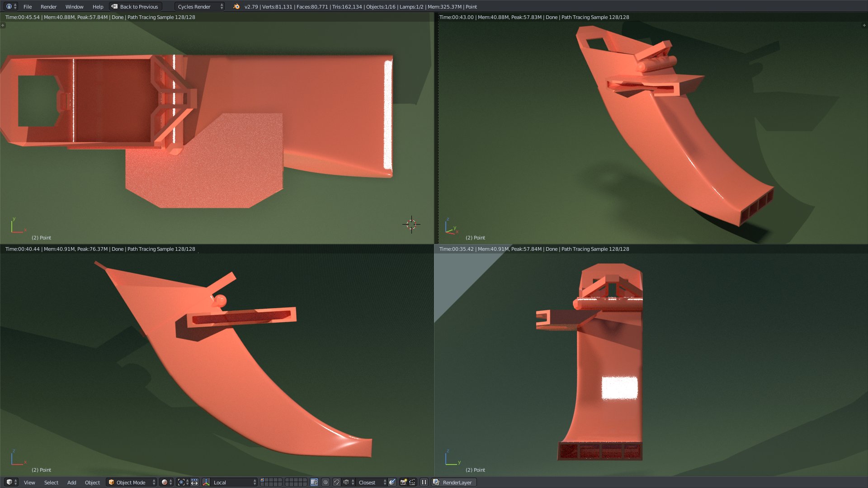Open the Closest snap target dropdown
Image resolution: width=868 pixels, height=488 pixels.
372,483
